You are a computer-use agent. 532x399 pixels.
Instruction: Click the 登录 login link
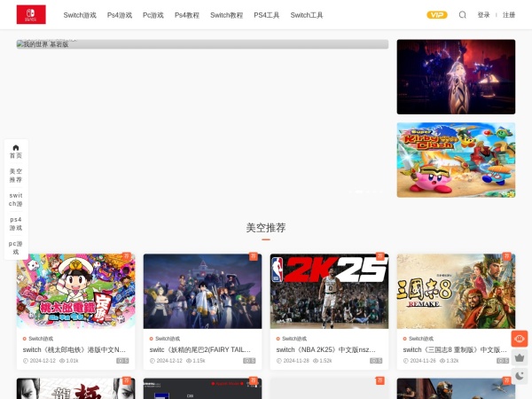click(483, 15)
